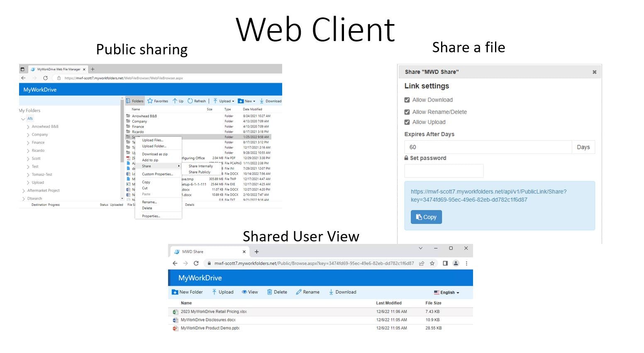This screenshot has height=353, width=644.
Task: Toggle the Allow Upload checkbox
Action: 407,122
